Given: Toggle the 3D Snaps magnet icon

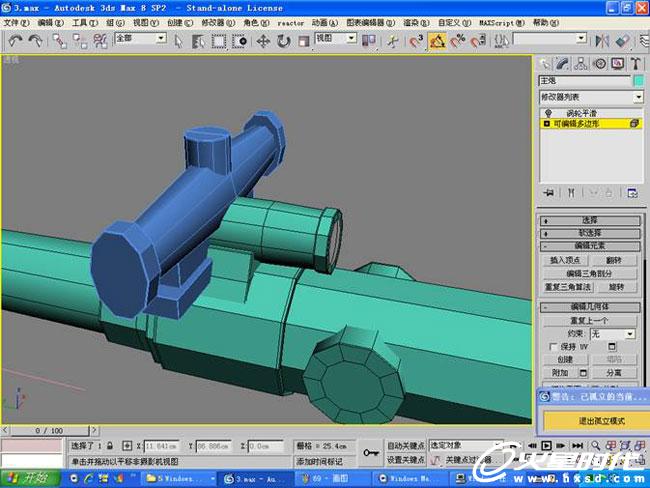Looking at the screenshot, I should (416, 41).
